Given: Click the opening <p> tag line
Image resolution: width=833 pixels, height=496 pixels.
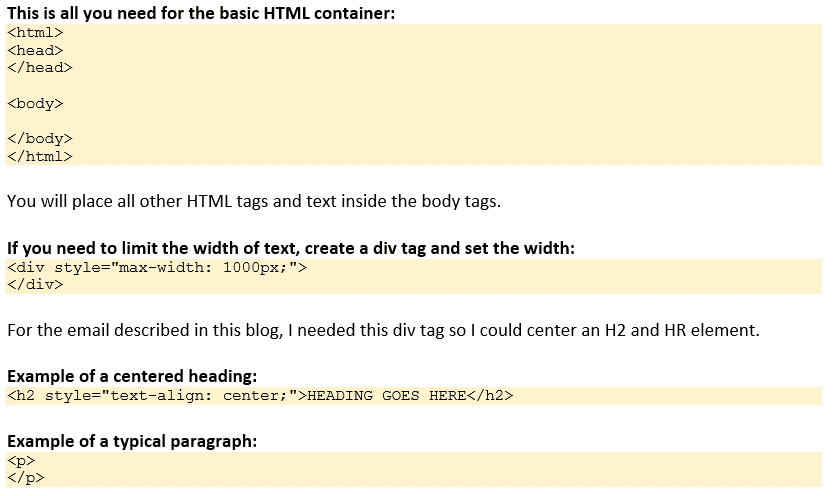Looking at the screenshot, I should pyautogui.click(x=20, y=460).
